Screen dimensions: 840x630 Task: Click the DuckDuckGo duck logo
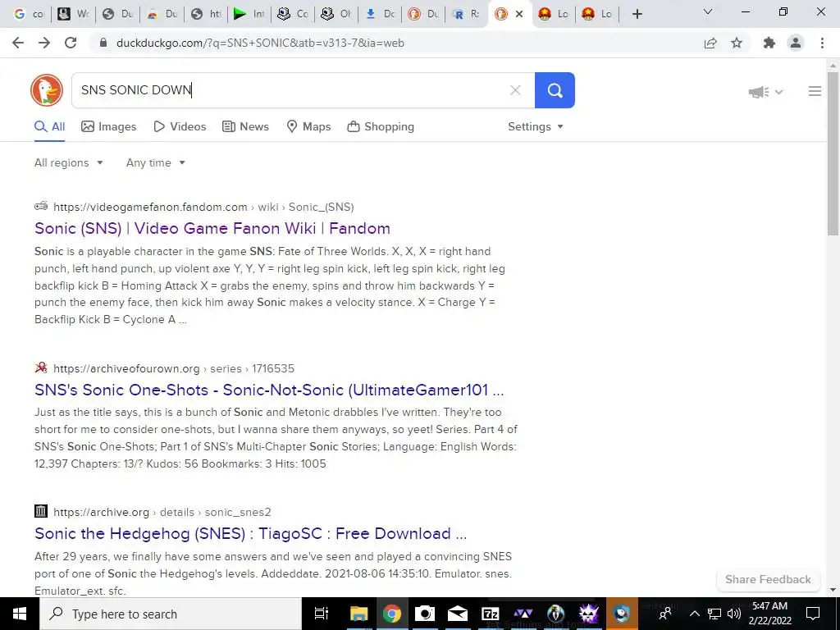[47, 90]
